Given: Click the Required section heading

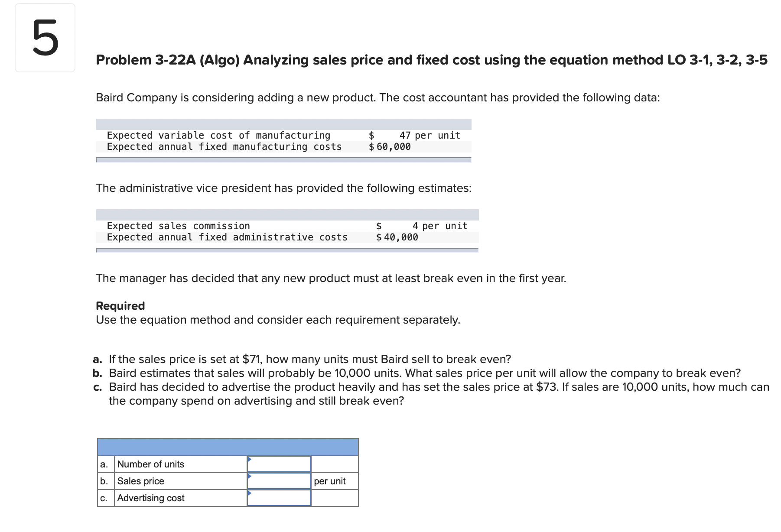Looking at the screenshot, I should point(120,306).
